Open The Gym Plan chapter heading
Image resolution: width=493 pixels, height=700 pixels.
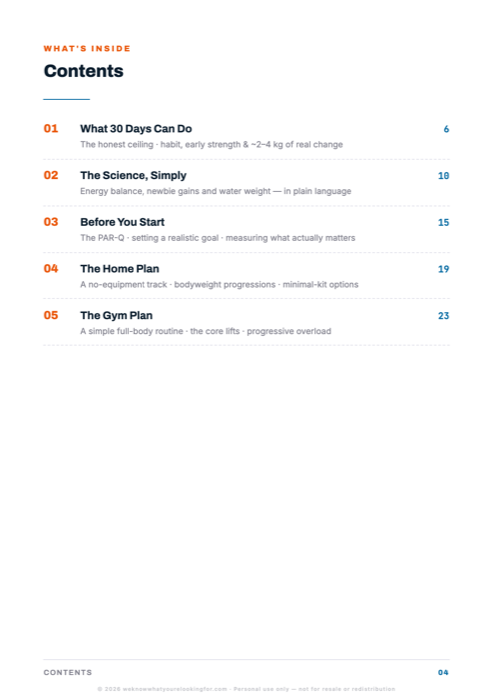116,315
